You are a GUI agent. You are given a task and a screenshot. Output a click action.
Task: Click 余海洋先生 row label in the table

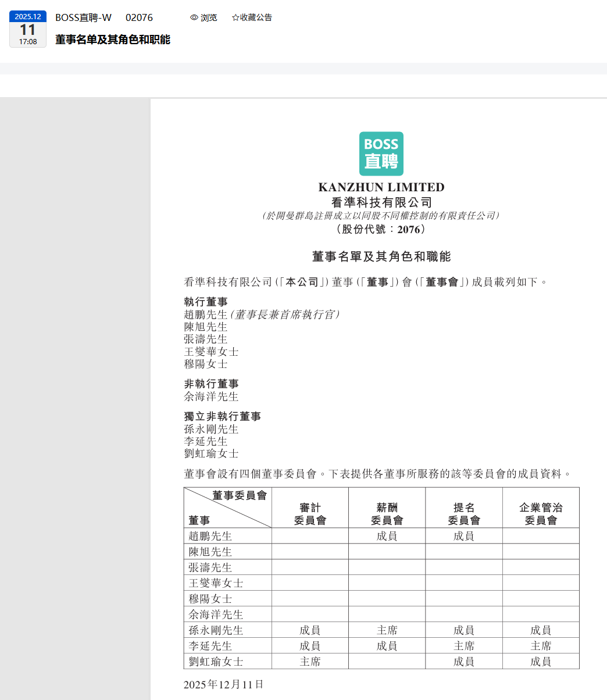[x=216, y=615]
